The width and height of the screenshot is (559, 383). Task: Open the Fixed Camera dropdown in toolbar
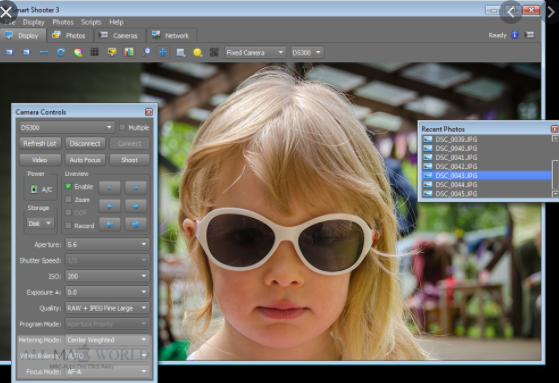(255, 52)
